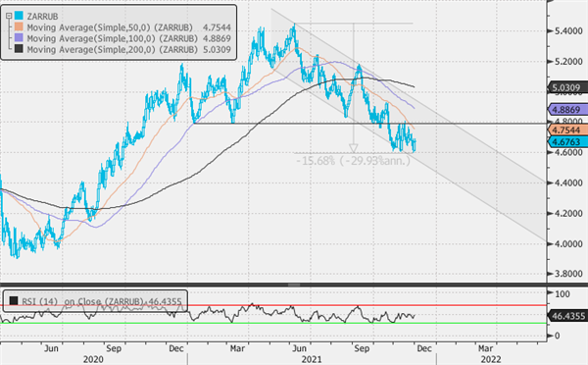Click the 2020 year label on time axis
588x365 pixels.
tap(93, 359)
